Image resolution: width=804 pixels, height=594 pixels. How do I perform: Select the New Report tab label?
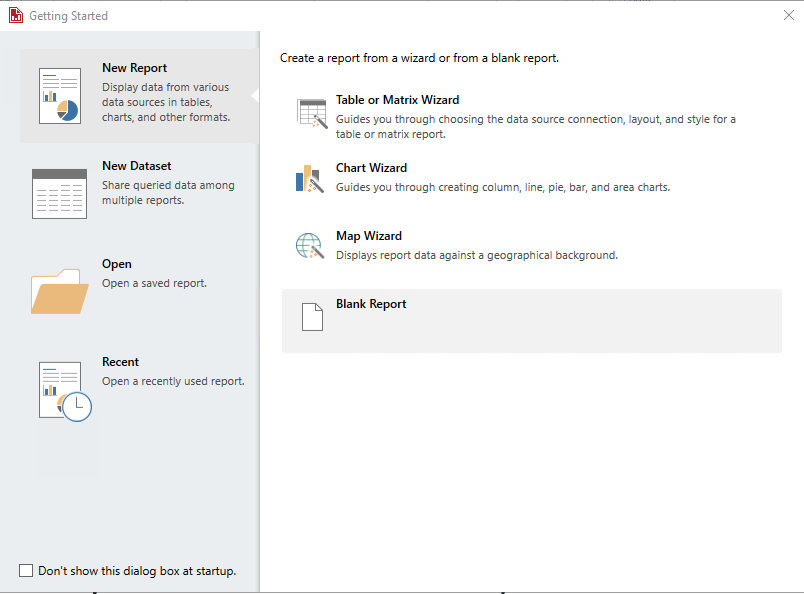(x=134, y=68)
